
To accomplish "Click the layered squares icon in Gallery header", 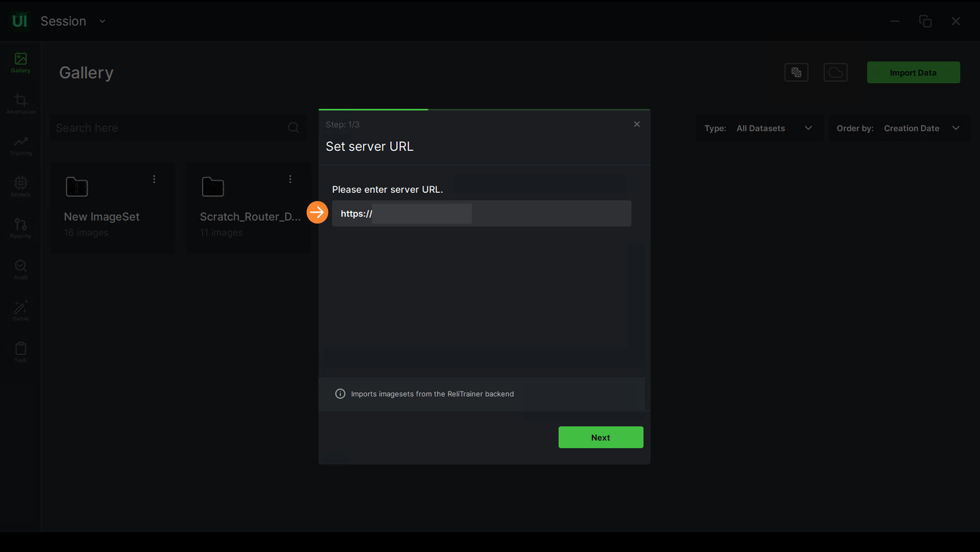I will pyautogui.click(x=796, y=72).
